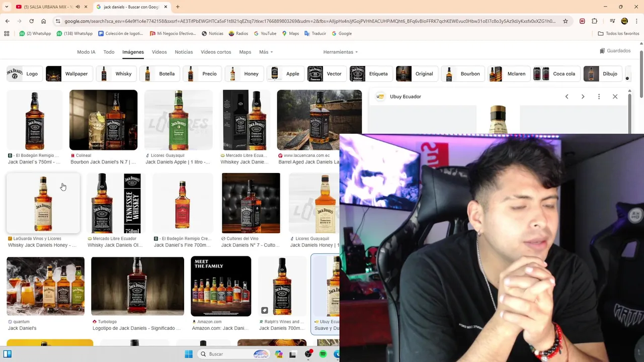The height and width of the screenshot is (362, 644).
Task: Filter images by the Botella chip
Action: tap(158, 74)
